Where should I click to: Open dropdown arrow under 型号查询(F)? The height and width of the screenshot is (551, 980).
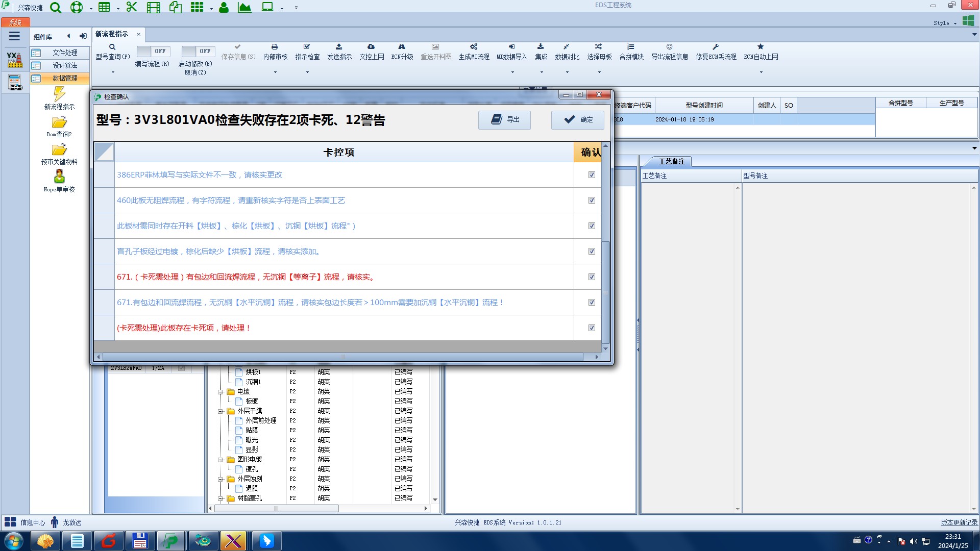click(x=113, y=72)
